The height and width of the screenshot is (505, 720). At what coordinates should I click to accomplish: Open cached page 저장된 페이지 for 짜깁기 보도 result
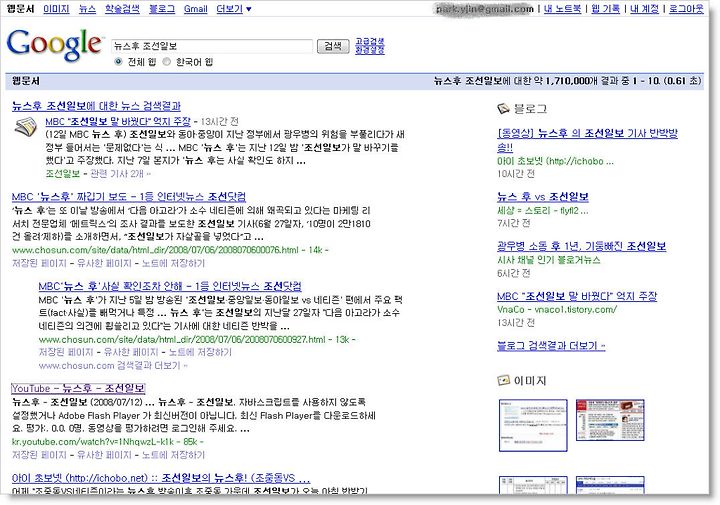(x=39, y=263)
